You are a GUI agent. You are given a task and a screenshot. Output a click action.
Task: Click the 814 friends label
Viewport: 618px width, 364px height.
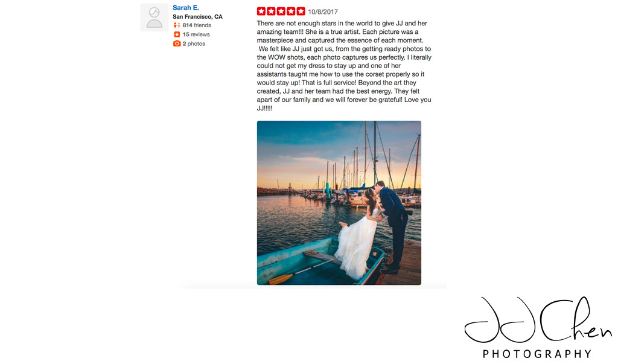point(197,25)
